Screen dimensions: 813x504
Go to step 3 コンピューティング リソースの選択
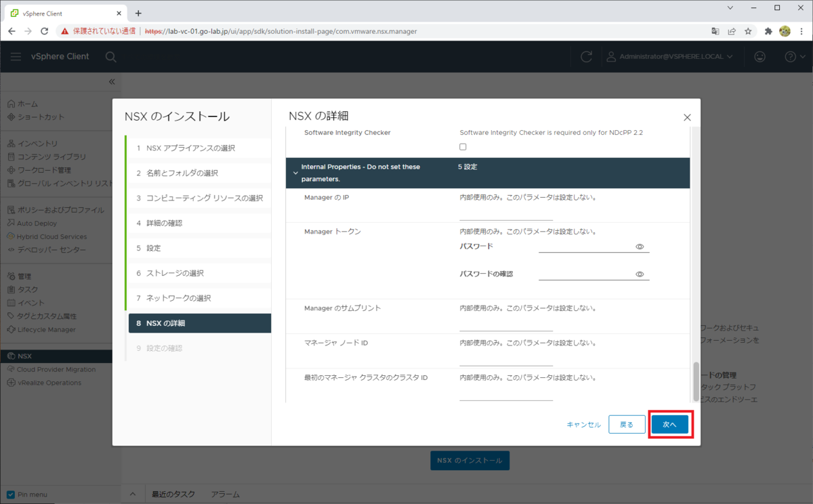(x=200, y=198)
